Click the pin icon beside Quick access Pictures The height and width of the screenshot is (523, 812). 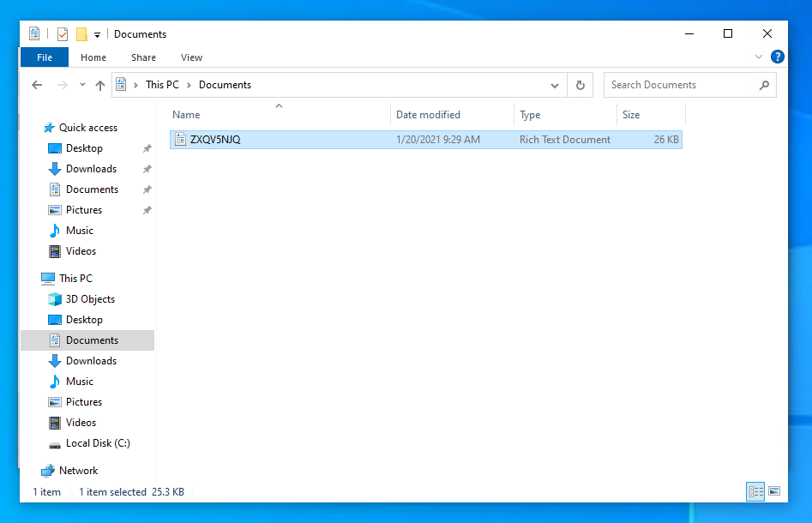(x=147, y=210)
